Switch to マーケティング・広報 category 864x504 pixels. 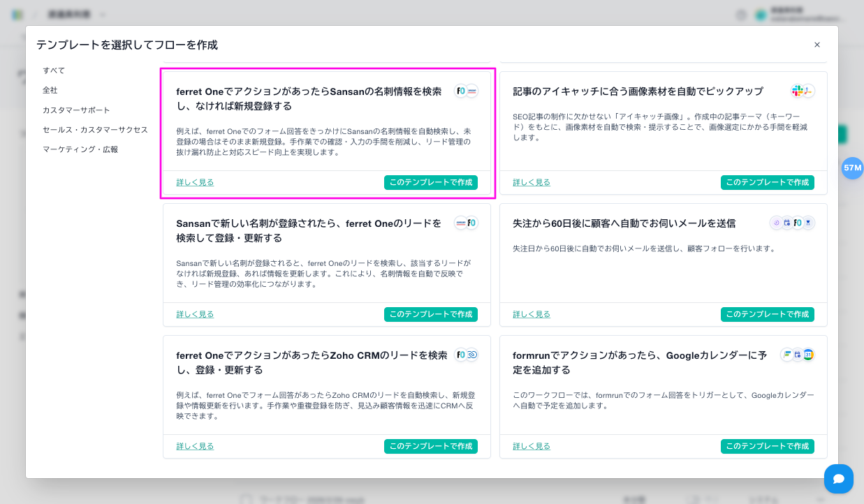click(80, 149)
